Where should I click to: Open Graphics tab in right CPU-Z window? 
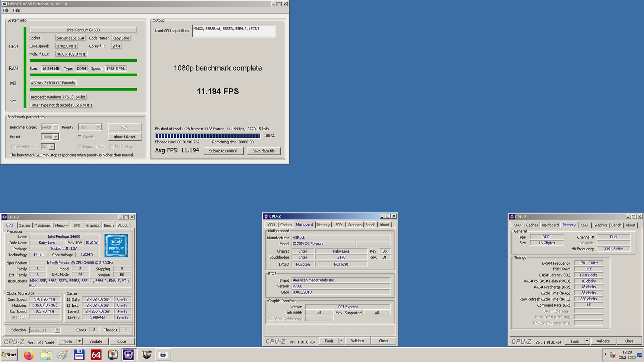(x=600, y=225)
